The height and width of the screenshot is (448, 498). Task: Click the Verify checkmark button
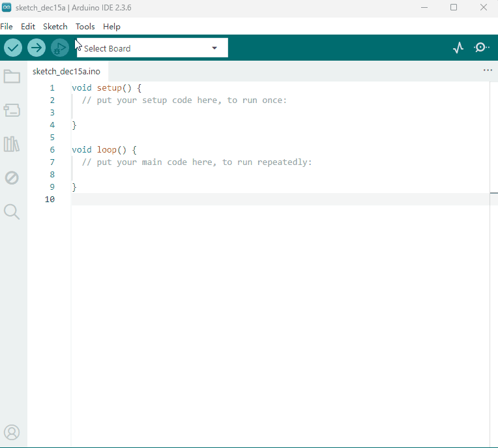pos(13,48)
